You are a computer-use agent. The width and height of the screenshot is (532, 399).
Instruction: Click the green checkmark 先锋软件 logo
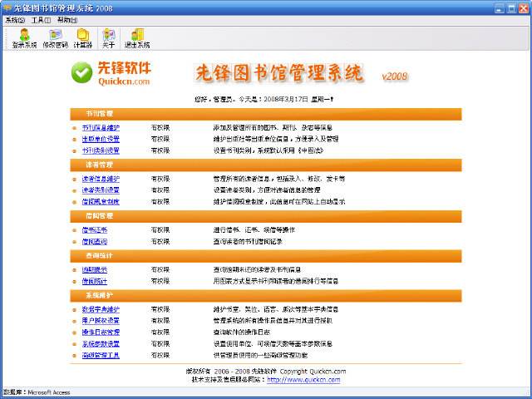[x=81, y=72]
